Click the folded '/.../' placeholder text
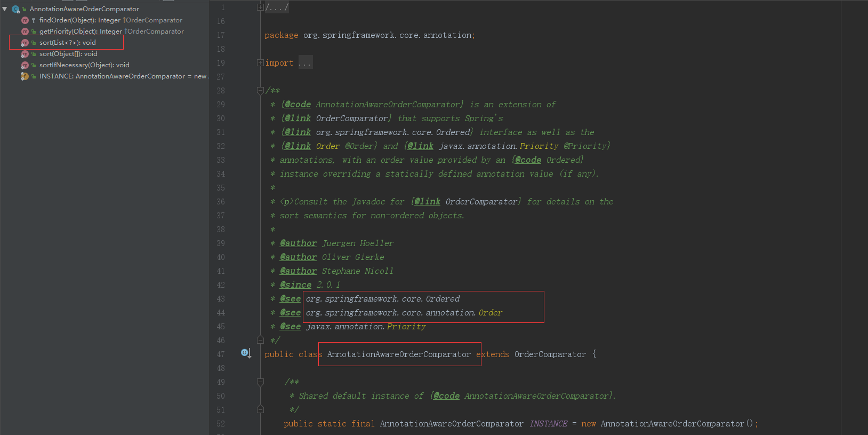 277,7
